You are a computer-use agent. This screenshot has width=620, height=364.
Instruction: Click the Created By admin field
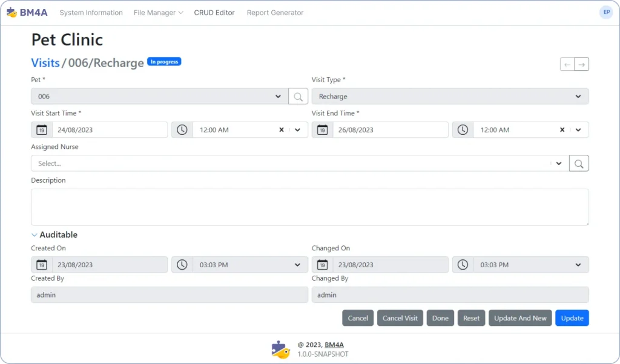[170, 295]
